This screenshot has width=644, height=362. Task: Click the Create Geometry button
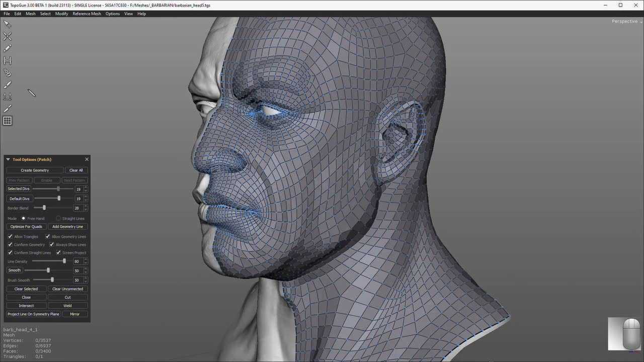tap(35, 170)
